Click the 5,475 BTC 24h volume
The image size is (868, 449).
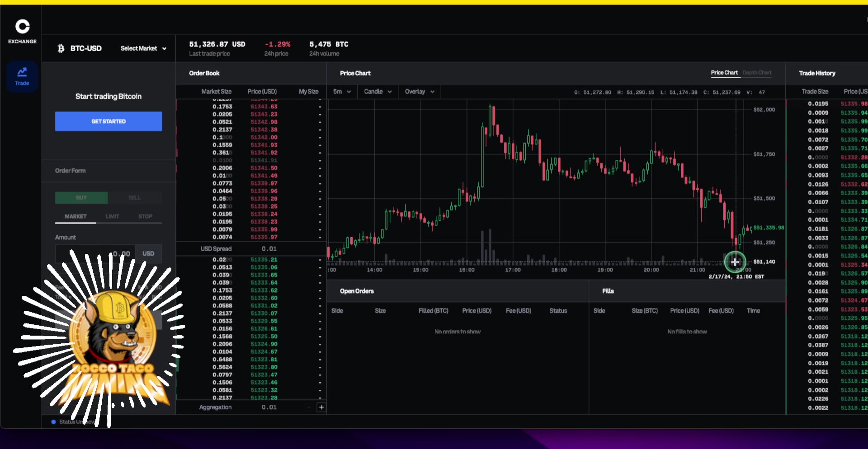[329, 44]
